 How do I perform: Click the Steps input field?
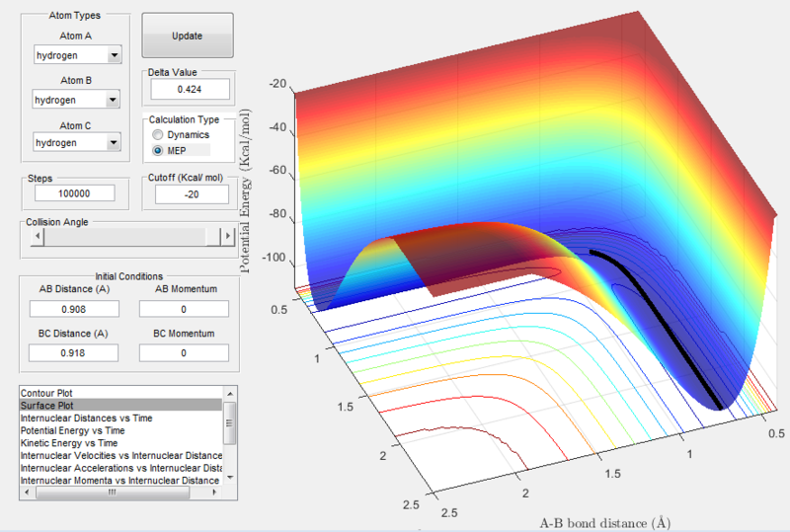coord(75,194)
